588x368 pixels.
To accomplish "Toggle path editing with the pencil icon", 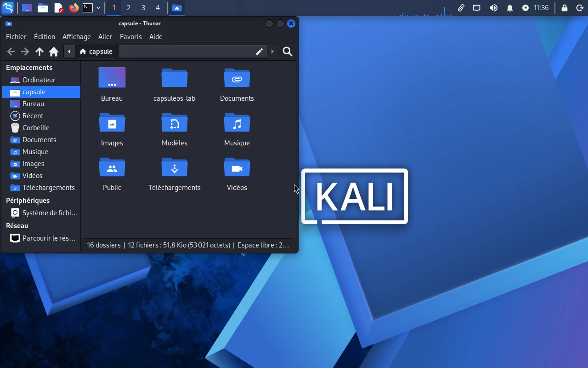I will pos(260,52).
